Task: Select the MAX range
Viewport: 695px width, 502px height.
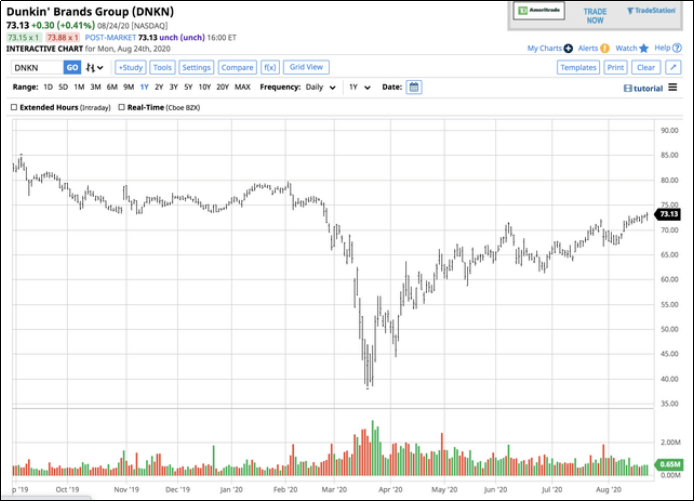Action: (242, 87)
